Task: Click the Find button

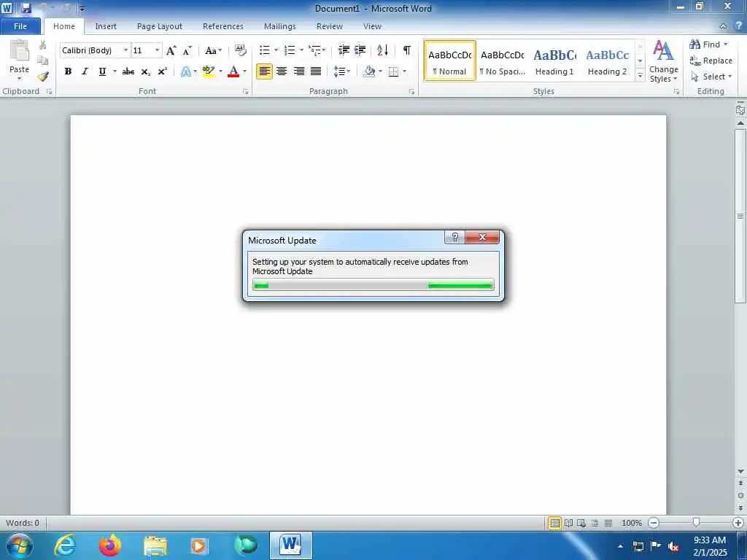Action: pyautogui.click(x=709, y=44)
